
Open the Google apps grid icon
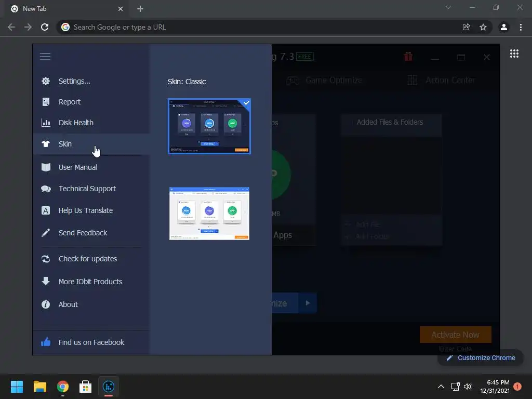[x=514, y=54]
